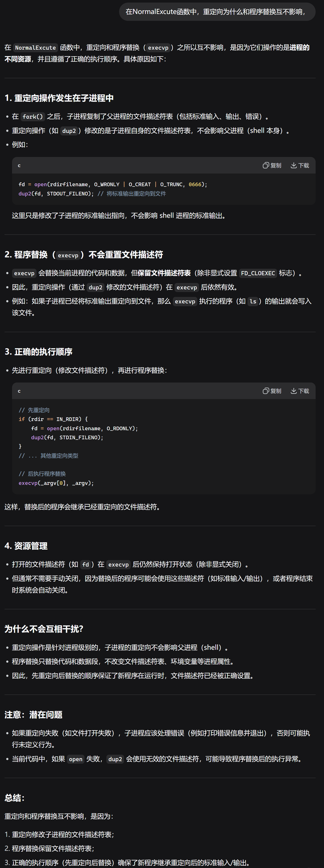Click copy icon in the first code block header
This screenshot has height=868, width=324.
pos(266,165)
